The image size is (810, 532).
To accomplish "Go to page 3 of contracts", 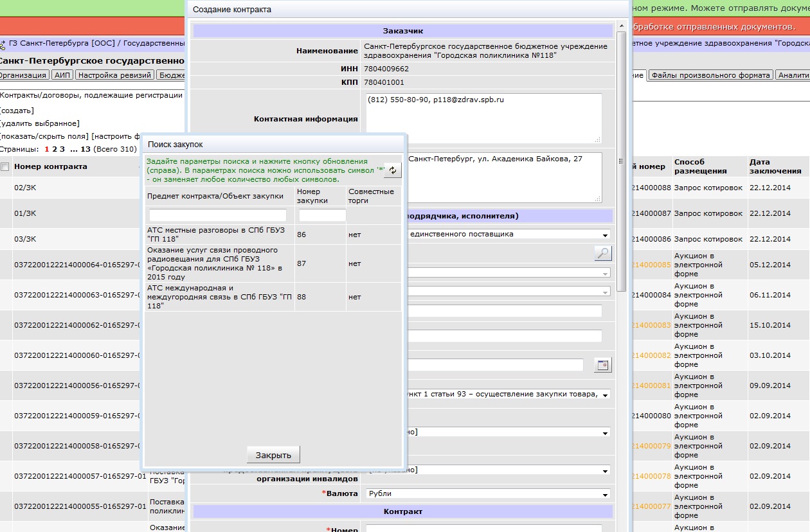I will coord(62,149).
